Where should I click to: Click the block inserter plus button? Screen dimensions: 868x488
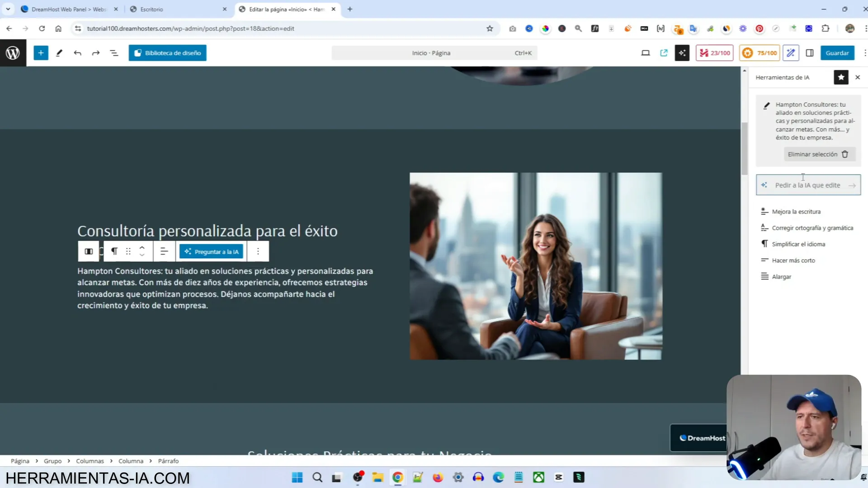tap(41, 53)
